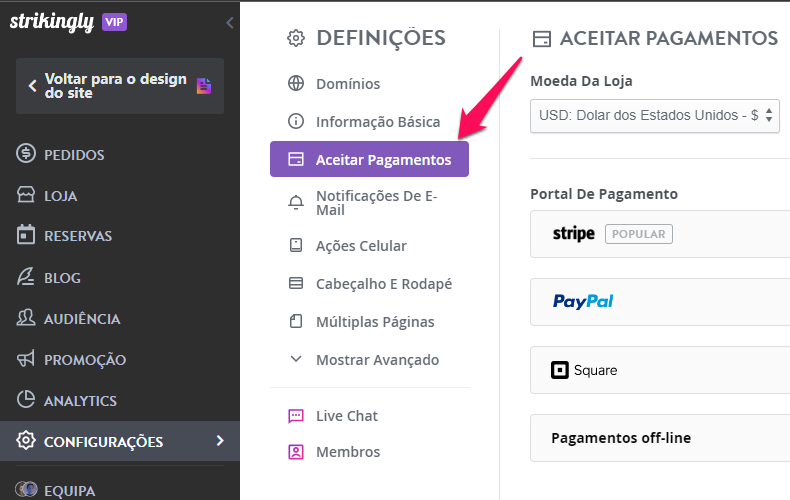Click the Aceitar Pagamentos card icon

coord(296,159)
